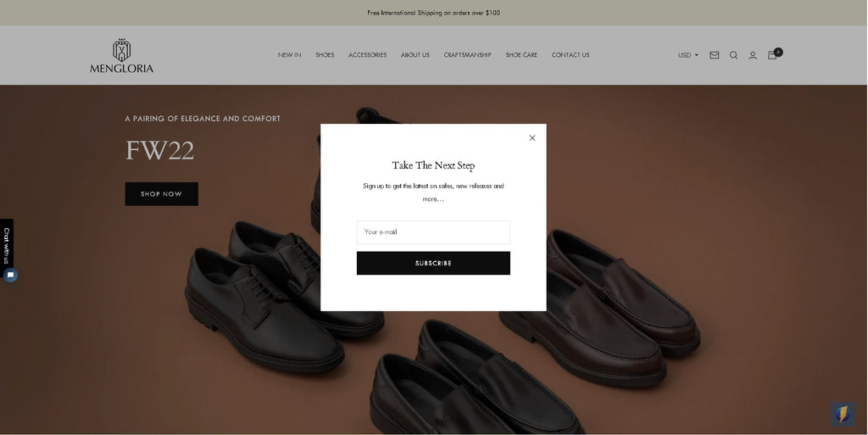The height and width of the screenshot is (435, 868).
Task: Click the blue chat bubble icon
Action: 10,275
